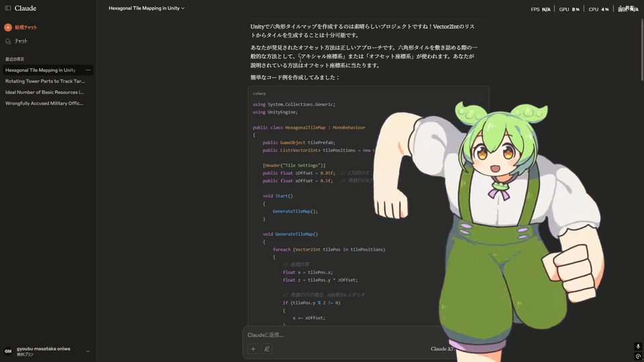Toggle the sidebar panel icon
Screen dimensions: 644x362
[x=8, y=8]
